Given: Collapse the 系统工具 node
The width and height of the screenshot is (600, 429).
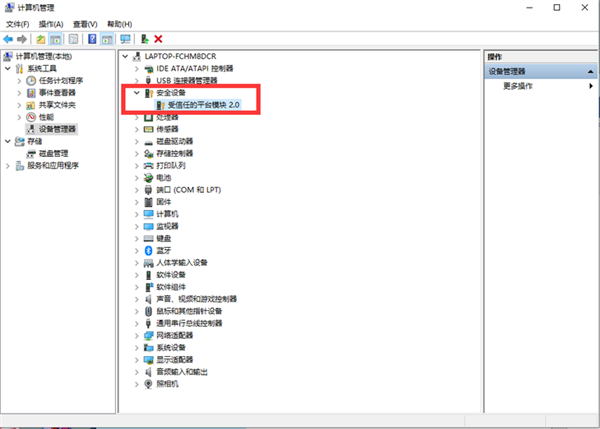Looking at the screenshot, I should [x=8, y=69].
